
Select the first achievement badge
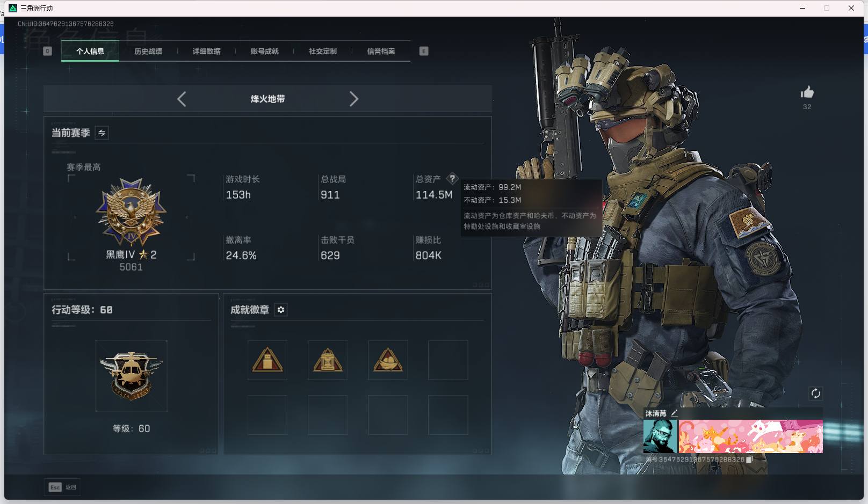tap(267, 360)
